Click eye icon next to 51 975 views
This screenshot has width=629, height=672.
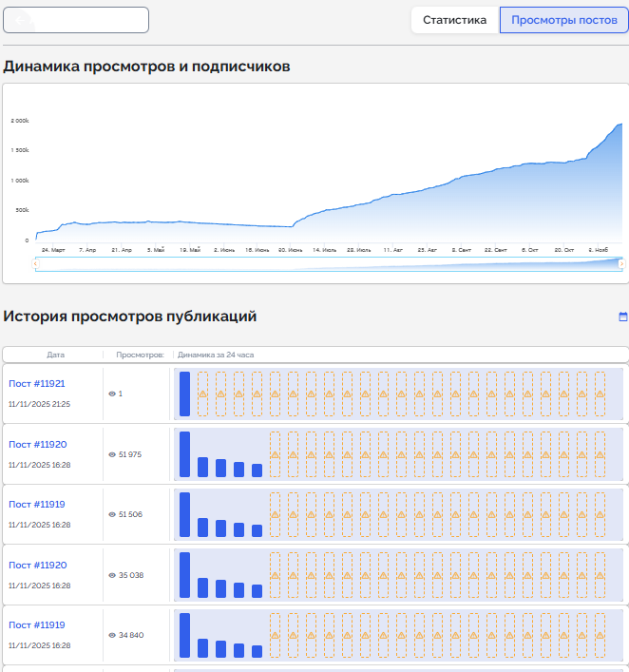pyautogui.click(x=112, y=454)
